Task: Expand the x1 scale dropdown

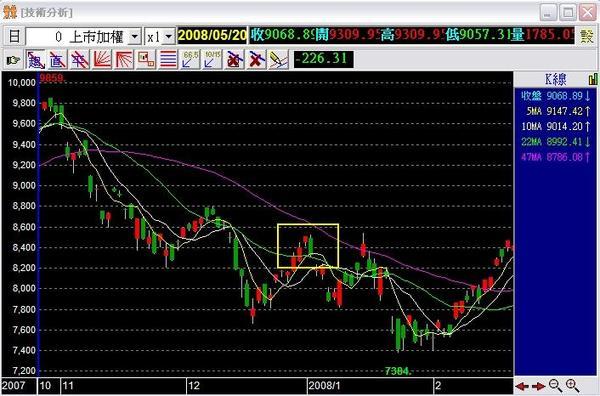Action: (168, 37)
